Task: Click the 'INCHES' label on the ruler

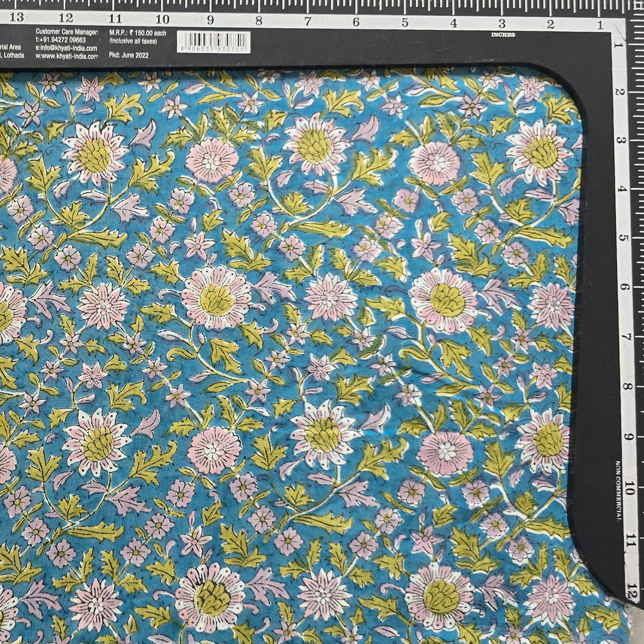Action: (x=503, y=35)
